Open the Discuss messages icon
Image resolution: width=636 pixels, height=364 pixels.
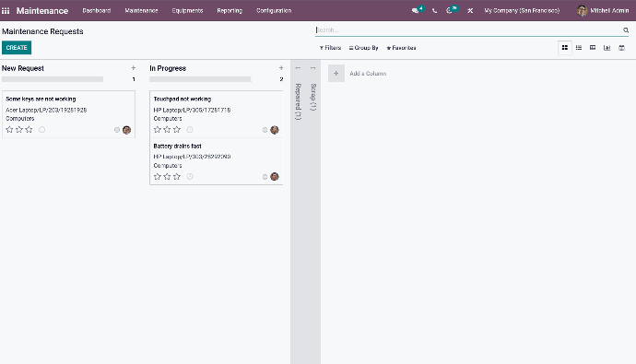(415, 11)
